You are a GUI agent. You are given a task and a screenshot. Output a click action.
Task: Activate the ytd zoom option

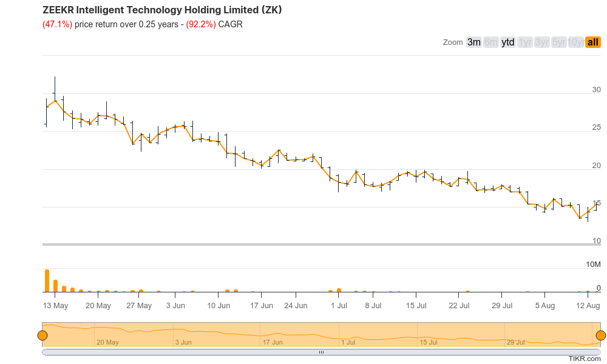[507, 42]
